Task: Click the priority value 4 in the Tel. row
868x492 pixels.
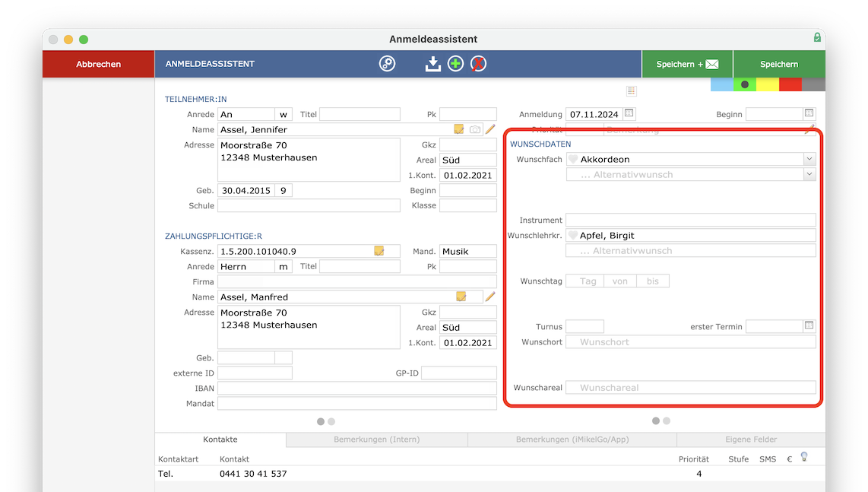Action: point(699,474)
